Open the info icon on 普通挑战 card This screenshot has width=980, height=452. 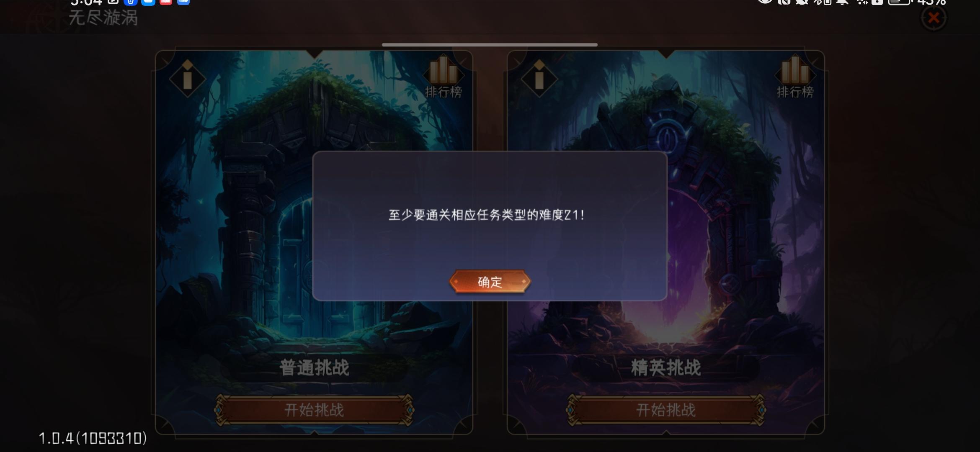(x=187, y=78)
